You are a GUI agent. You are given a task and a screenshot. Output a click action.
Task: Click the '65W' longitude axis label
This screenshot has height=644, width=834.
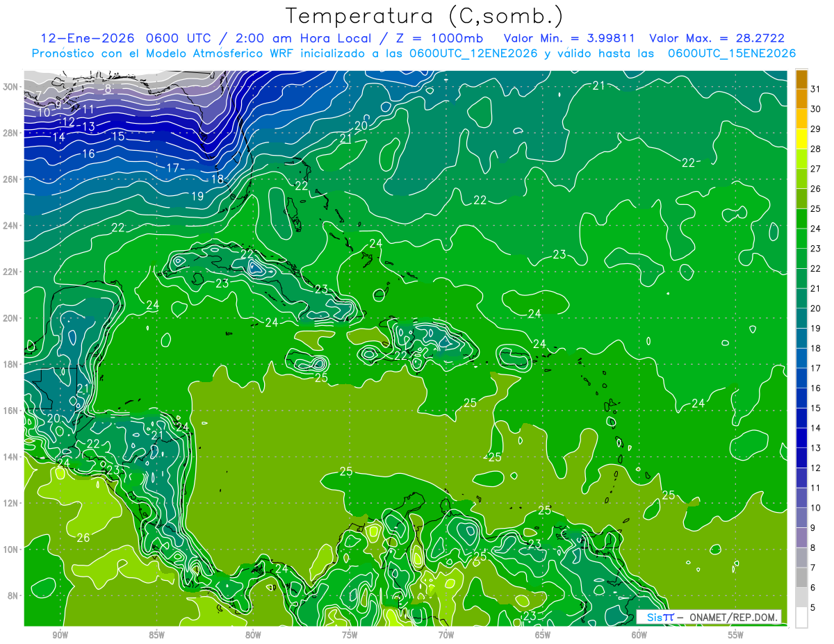click(x=543, y=635)
